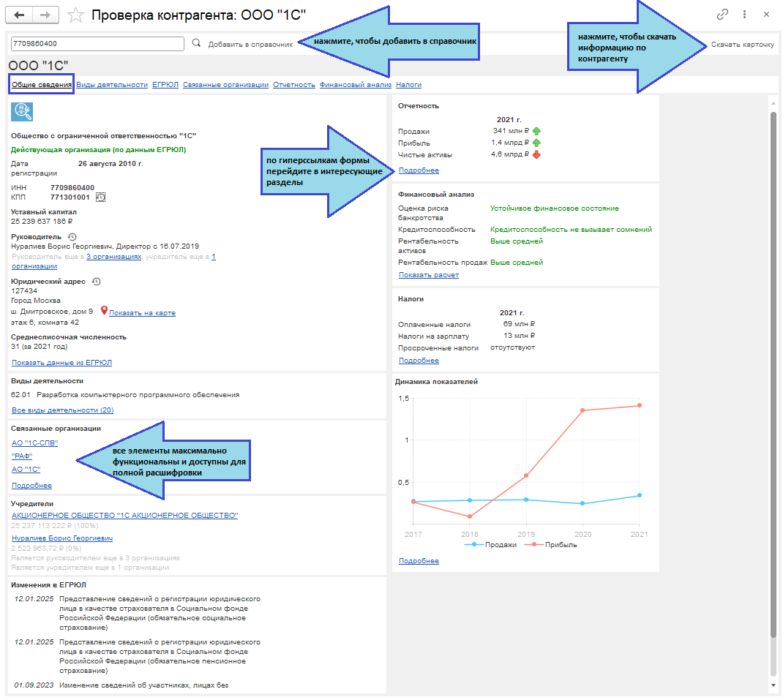
Task: Switch to the Виды деятельности tab
Action: pyautogui.click(x=112, y=85)
